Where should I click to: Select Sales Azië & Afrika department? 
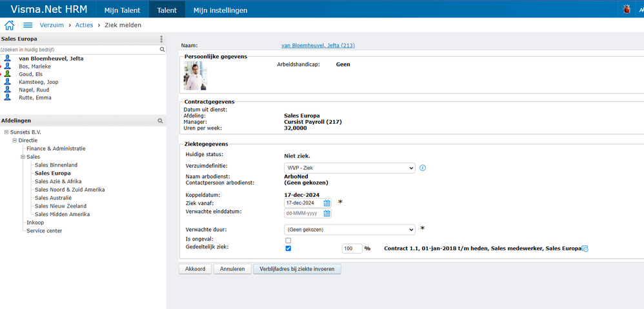coord(58,181)
